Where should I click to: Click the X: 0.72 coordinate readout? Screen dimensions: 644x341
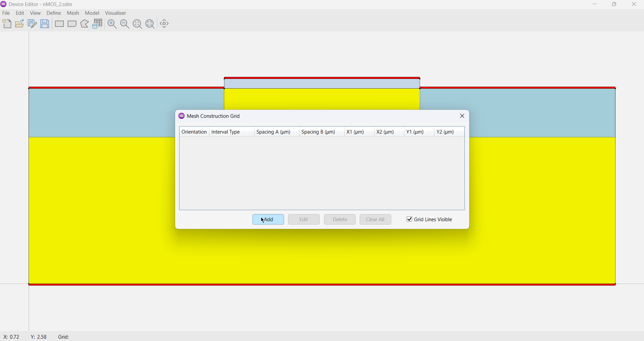click(x=11, y=337)
